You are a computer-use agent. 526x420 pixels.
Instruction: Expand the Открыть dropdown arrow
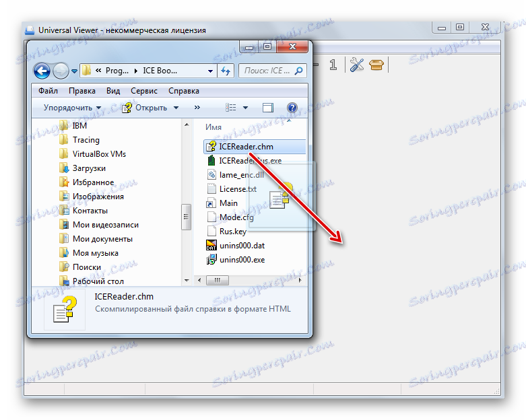point(176,108)
